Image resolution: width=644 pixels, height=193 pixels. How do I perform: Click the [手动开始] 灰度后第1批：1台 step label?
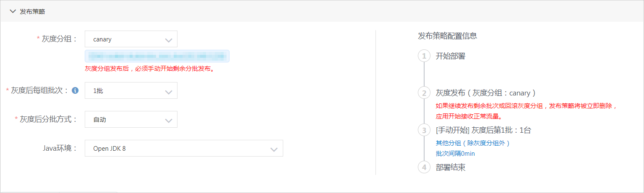pyautogui.click(x=483, y=130)
